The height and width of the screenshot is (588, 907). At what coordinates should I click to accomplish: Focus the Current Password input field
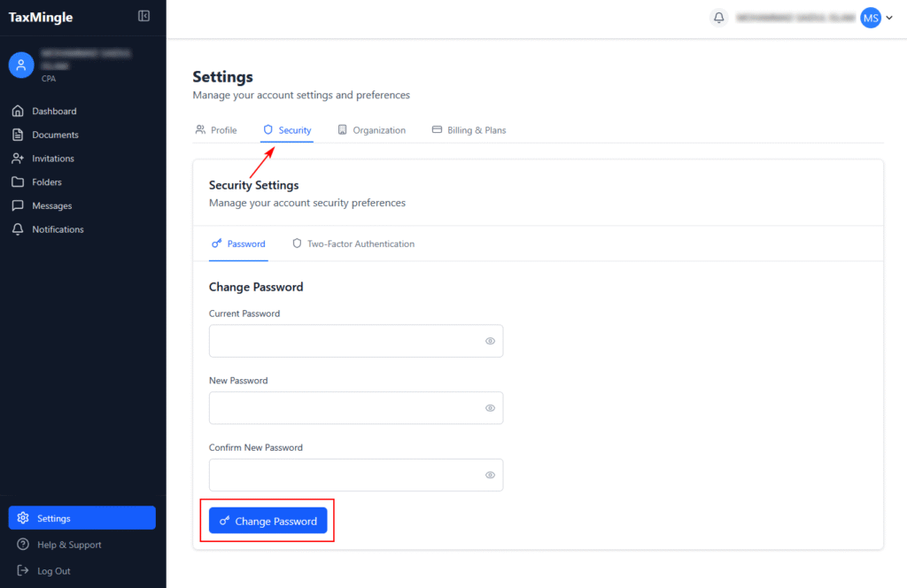click(x=345, y=341)
